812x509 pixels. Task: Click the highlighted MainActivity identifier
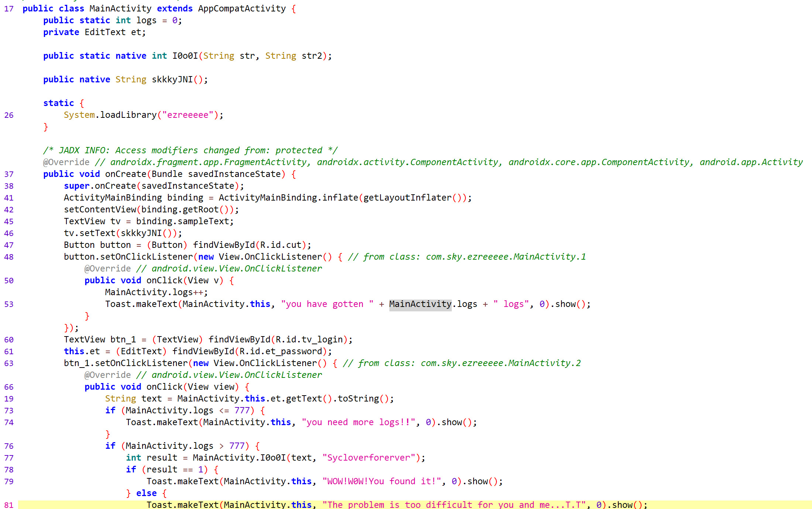tap(420, 304)
